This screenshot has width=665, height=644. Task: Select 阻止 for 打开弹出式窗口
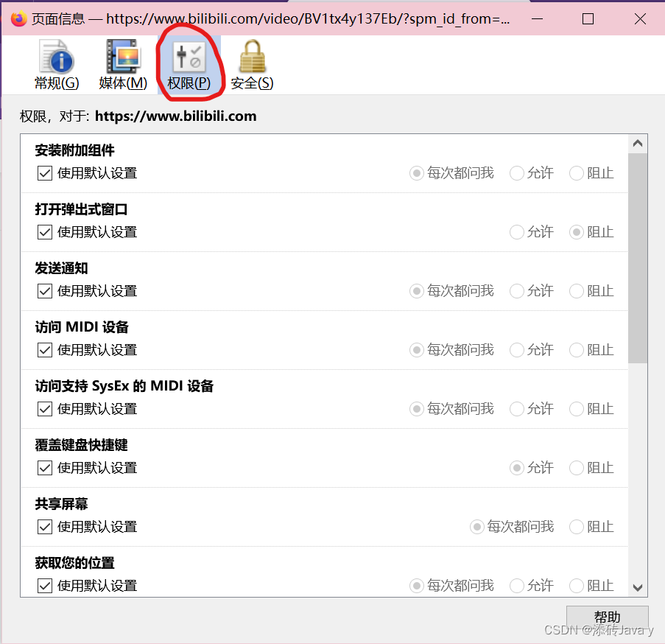click(x=577, y=232)
